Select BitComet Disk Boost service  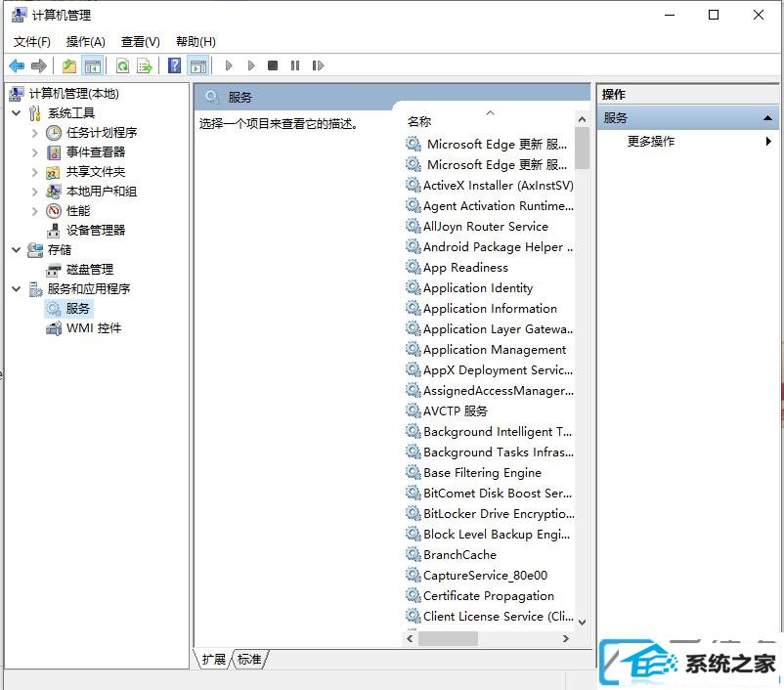coord(498,493)
